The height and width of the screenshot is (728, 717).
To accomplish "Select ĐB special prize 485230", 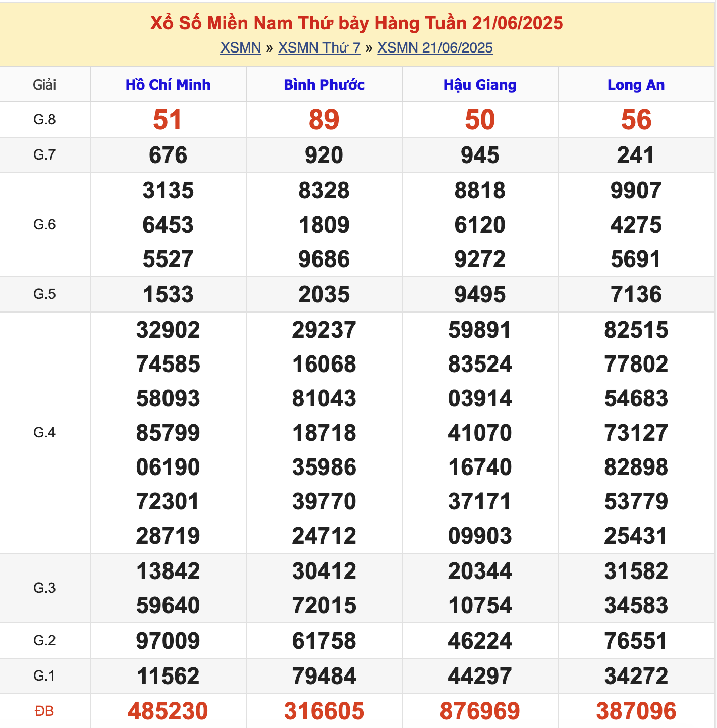I will point(168,711).
